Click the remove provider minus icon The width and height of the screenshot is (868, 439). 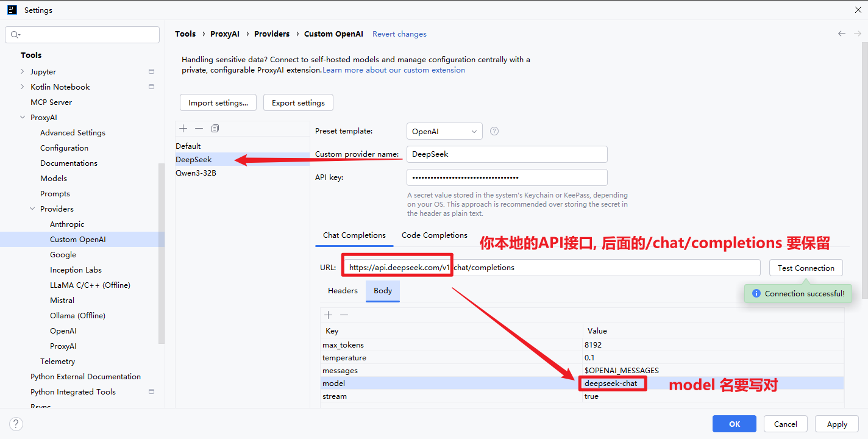point(199,128)
